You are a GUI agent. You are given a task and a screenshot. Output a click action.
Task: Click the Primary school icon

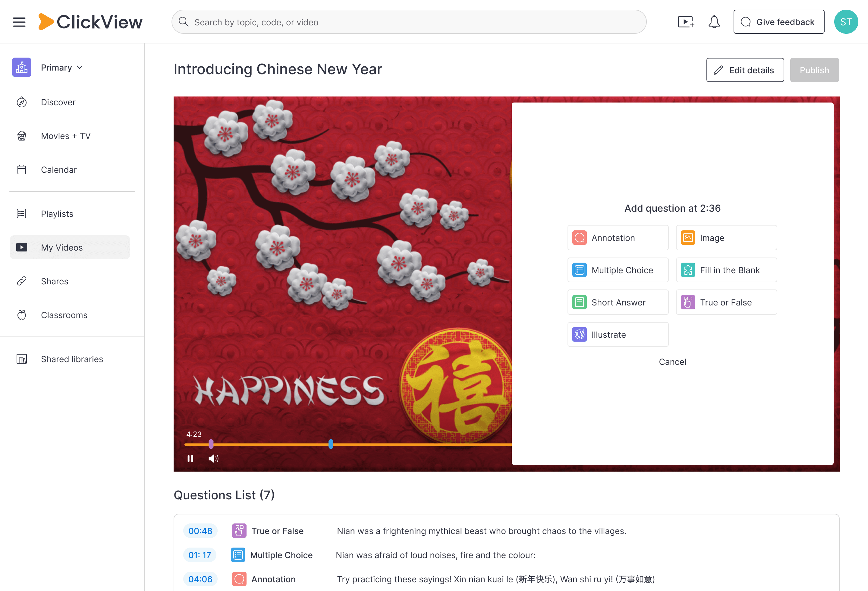click(x=21, y=68)
